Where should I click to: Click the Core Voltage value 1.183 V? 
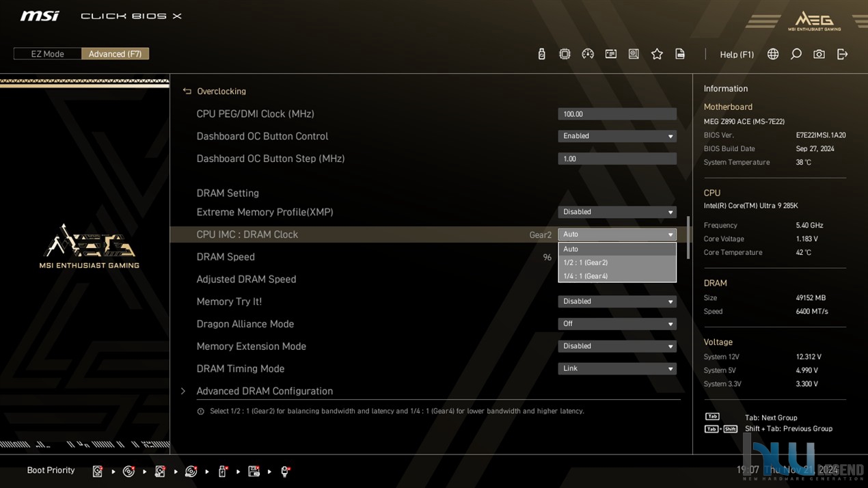tap(808, 239)
